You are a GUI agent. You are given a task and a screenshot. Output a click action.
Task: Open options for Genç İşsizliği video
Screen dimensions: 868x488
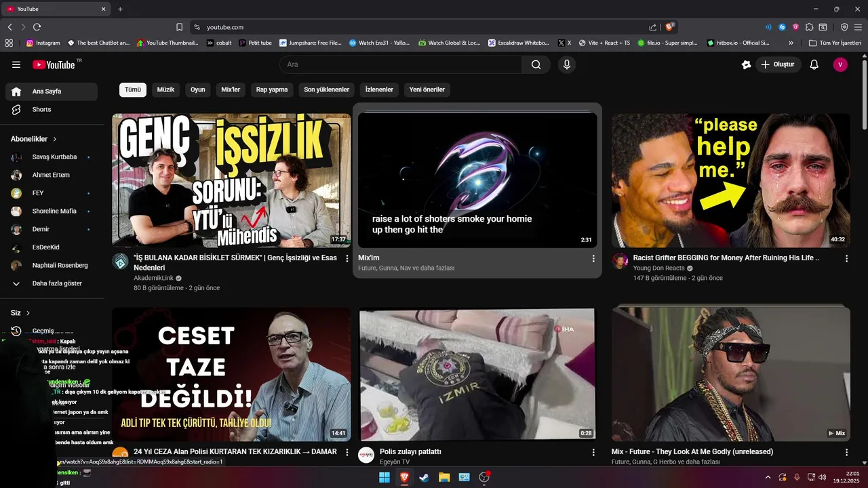tap(347, 258)
